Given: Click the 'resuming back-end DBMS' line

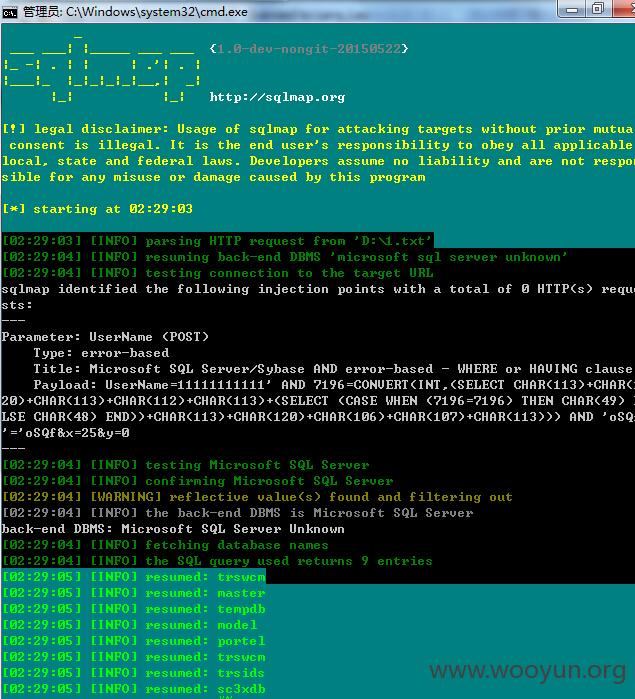Looking at the screenshot, I should pyautogui.click(x=285, y=257).
